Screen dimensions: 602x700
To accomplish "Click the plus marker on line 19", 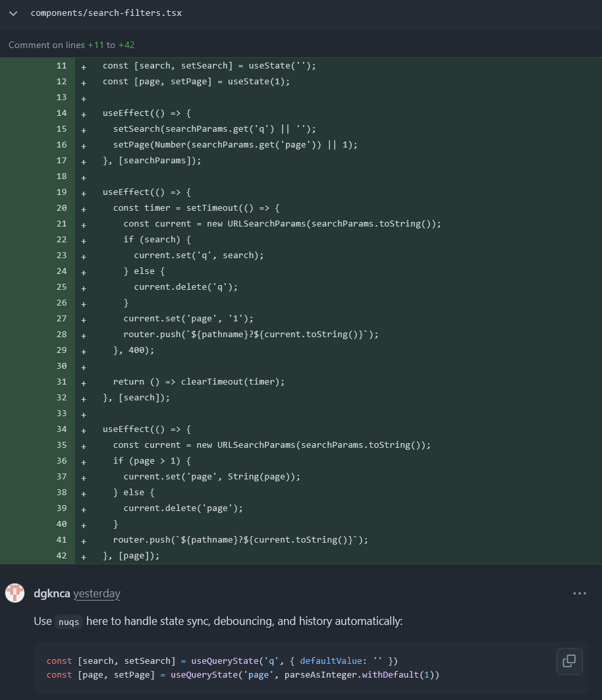I will coord(84,194).
